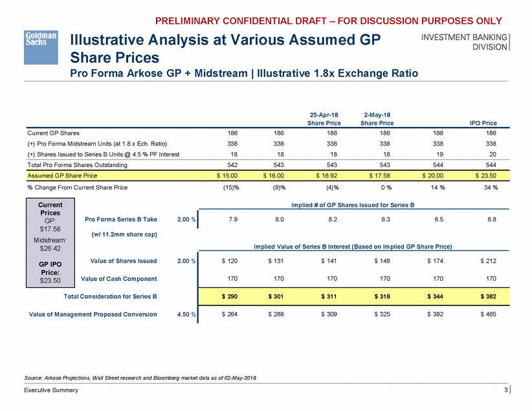532x411 pixels.
Task: Select the 'Pro Forma Midstream Units' row label
Action: coord(97,144)
